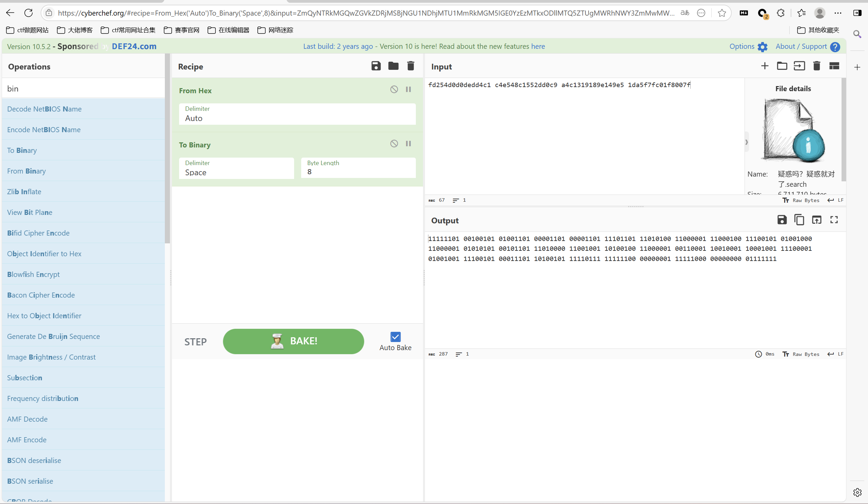Open the 其他收藏夹 bookmark folder
This screenshot has width=868, height=504.
[x=818, y=30]
